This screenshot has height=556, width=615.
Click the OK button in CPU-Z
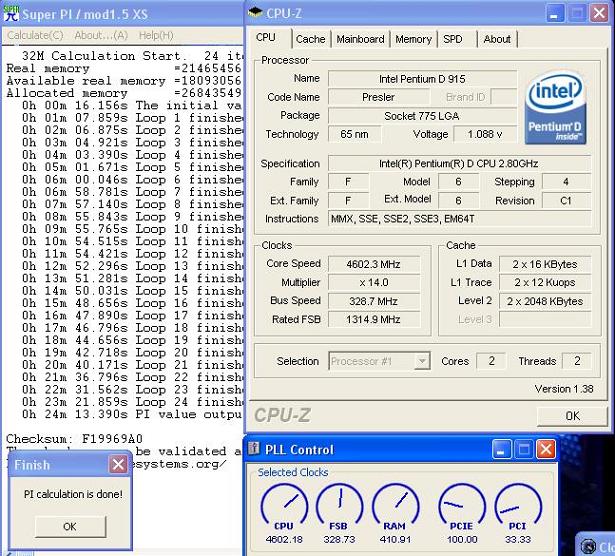(x=571, y=416)
